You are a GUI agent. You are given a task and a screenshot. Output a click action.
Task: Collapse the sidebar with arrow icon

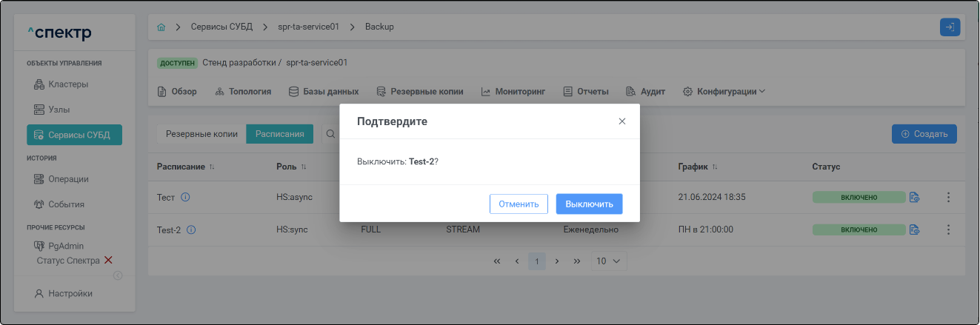117,275
